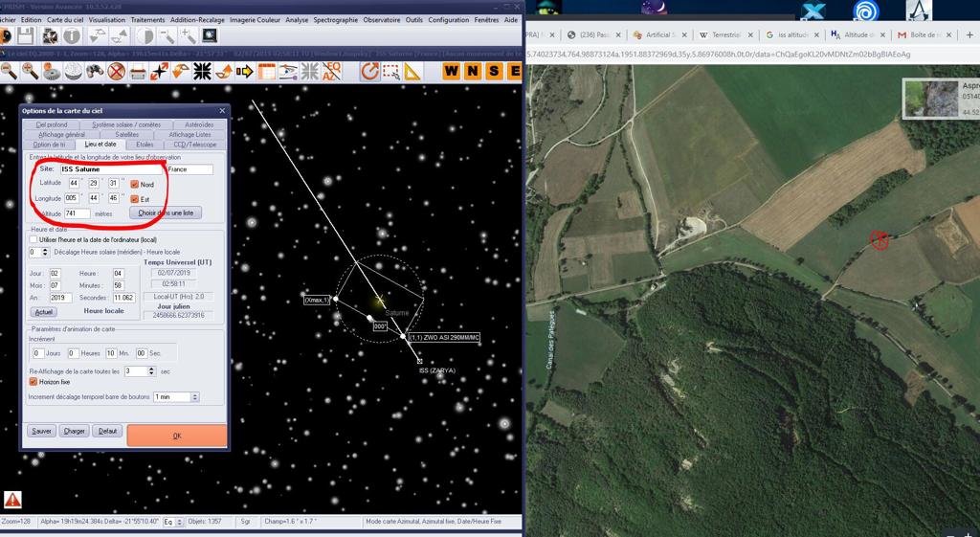Point the chart South with S button
Screen dimensions: 980x537
[494, 71]
